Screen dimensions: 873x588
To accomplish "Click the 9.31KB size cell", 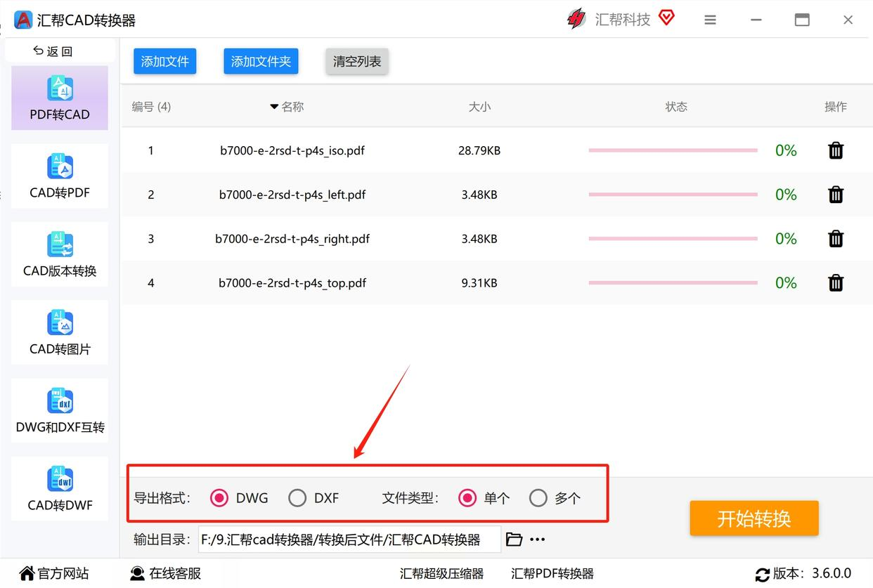I will (x=479, y=283).
